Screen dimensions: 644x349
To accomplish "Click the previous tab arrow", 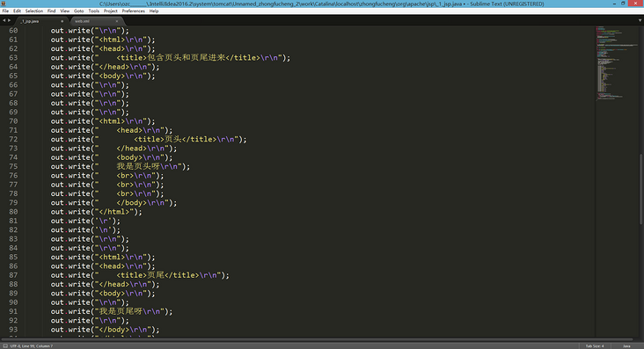I will point(4,20).
